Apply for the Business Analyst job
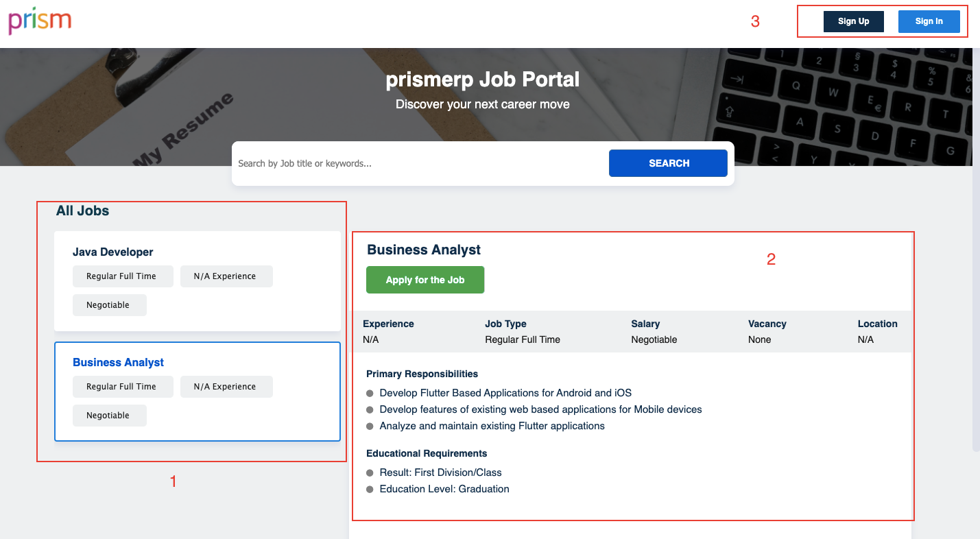Viewport: 980px width, 539px height. [x=425, y=280]
